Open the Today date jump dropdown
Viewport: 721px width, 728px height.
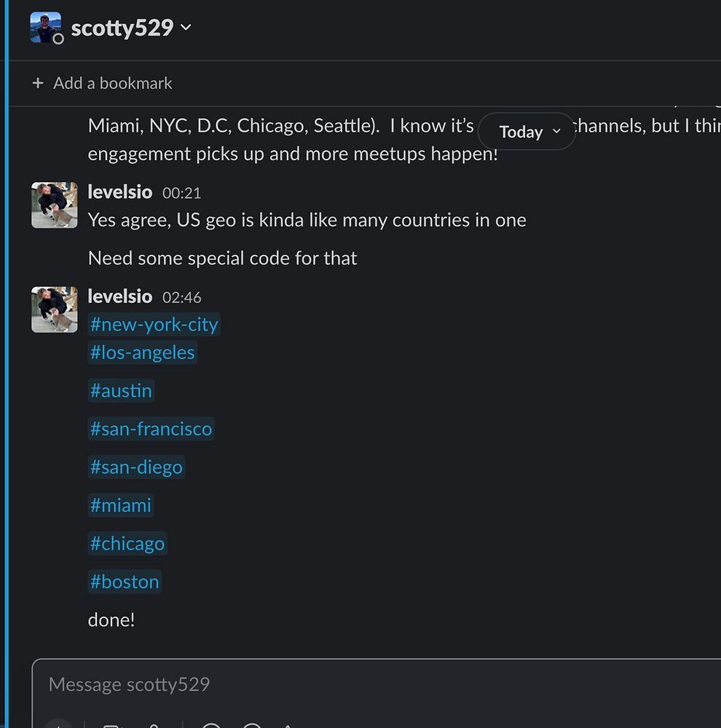coord(527,131)
